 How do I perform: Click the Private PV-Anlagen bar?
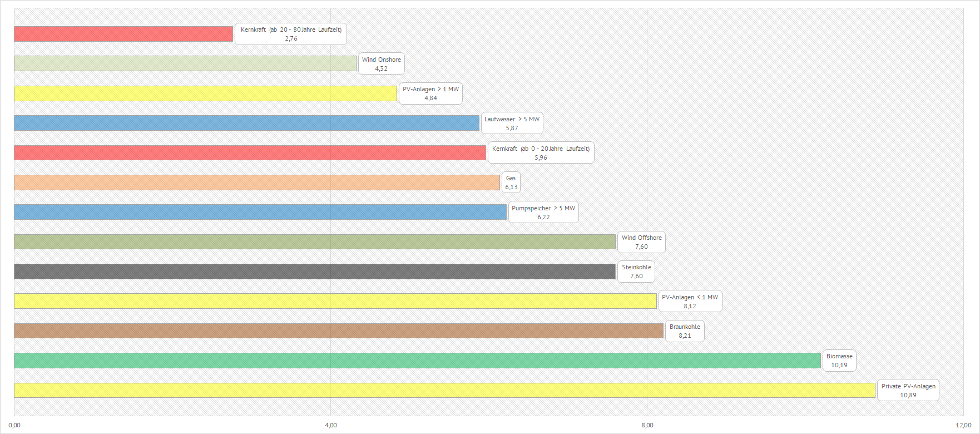pos(444,390)
